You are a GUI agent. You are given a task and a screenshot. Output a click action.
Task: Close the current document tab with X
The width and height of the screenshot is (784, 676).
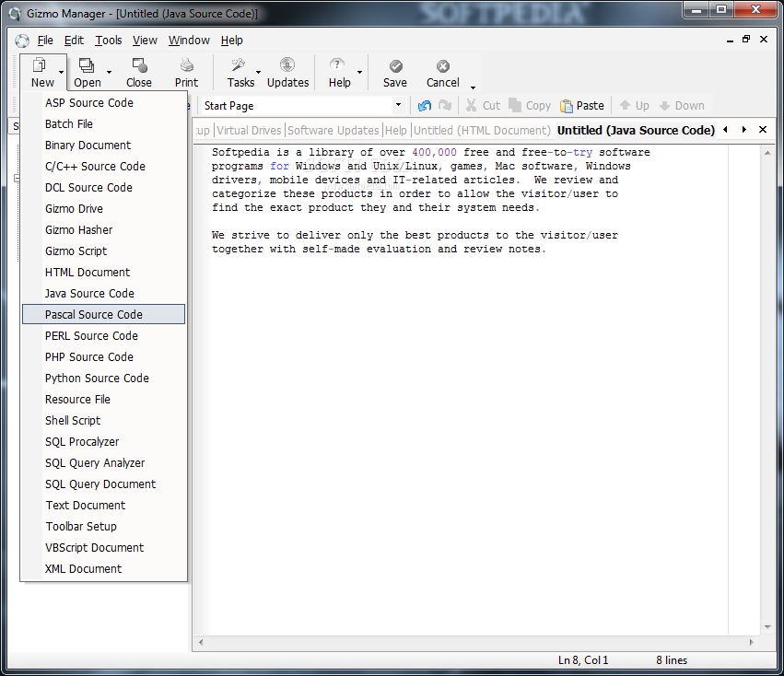click(x=763, y=130)
